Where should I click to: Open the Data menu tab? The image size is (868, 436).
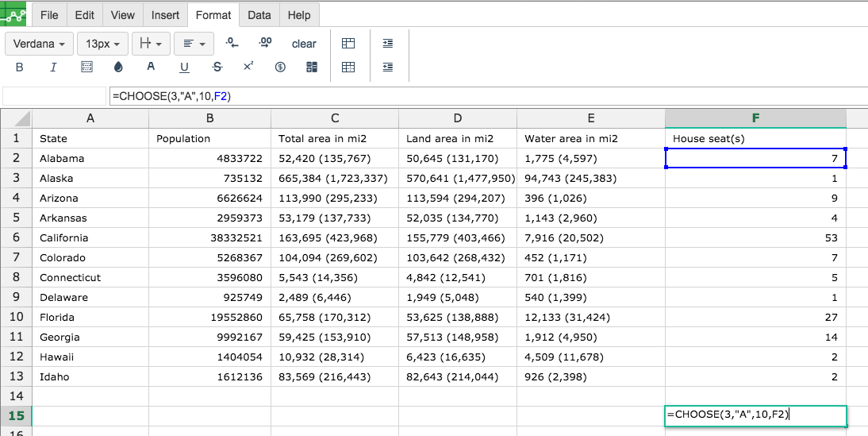259,16
